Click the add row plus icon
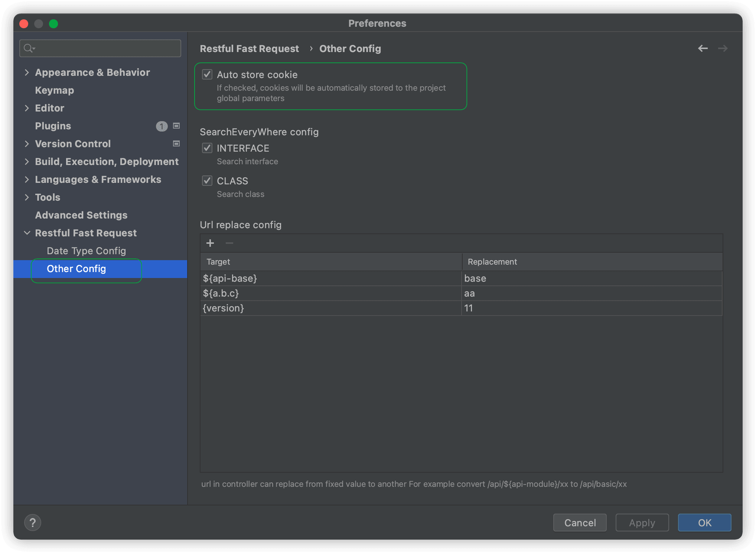 point(210,243)
